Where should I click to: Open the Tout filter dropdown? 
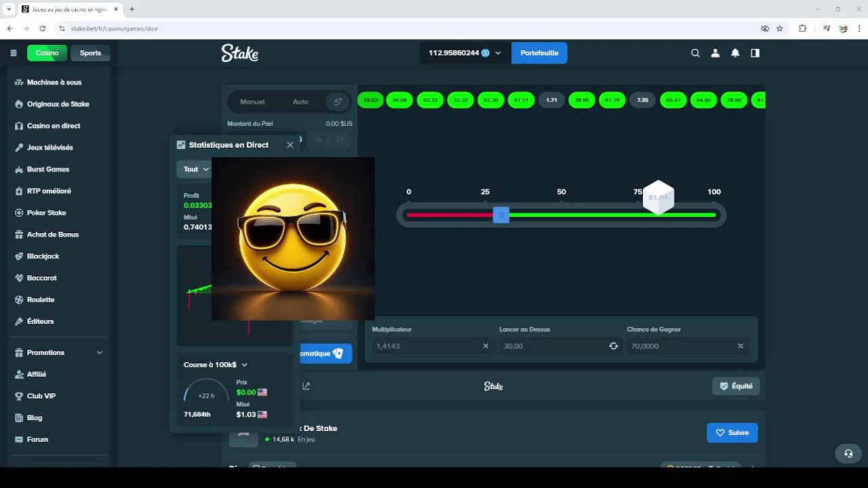[x=195, y=169]
